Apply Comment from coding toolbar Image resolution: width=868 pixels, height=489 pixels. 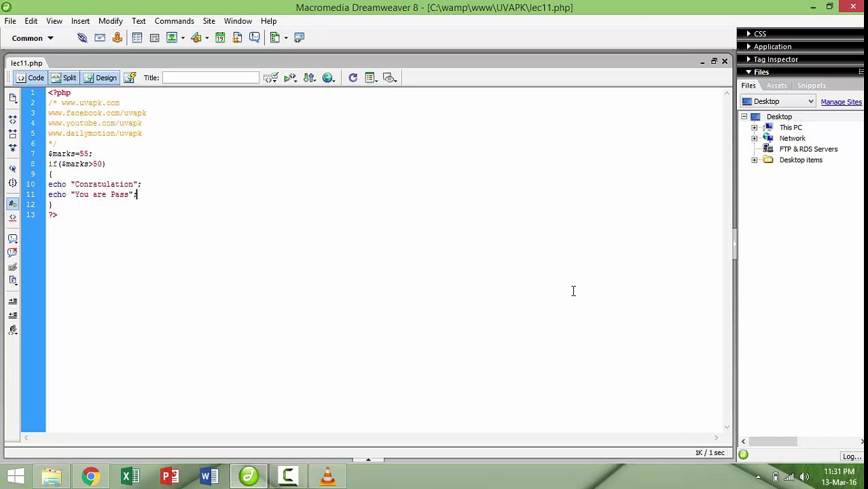pos(12,238)
